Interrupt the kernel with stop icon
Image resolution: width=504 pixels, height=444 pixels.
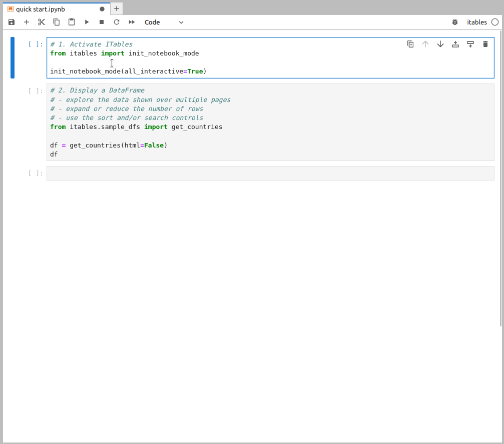click(101, 22)
